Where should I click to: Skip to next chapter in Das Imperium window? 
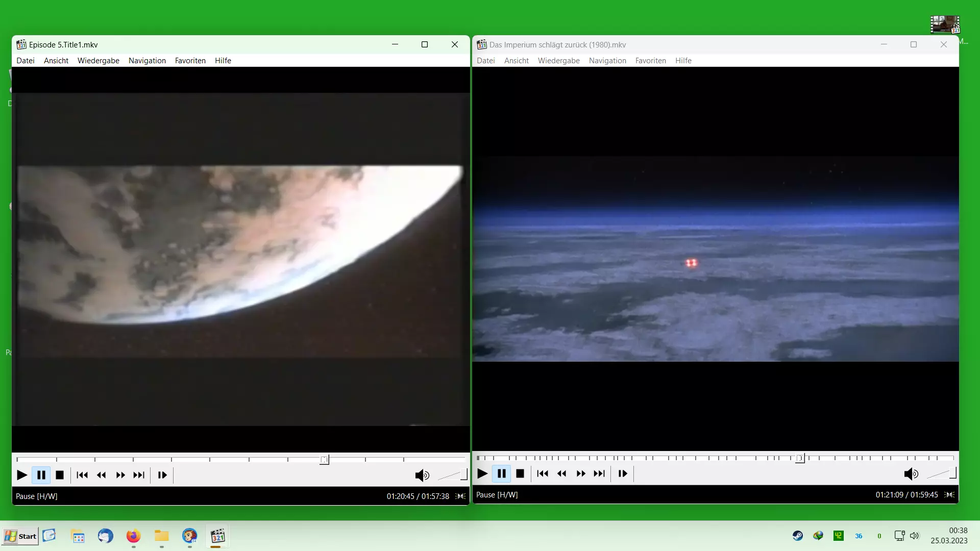click(599, 473)
